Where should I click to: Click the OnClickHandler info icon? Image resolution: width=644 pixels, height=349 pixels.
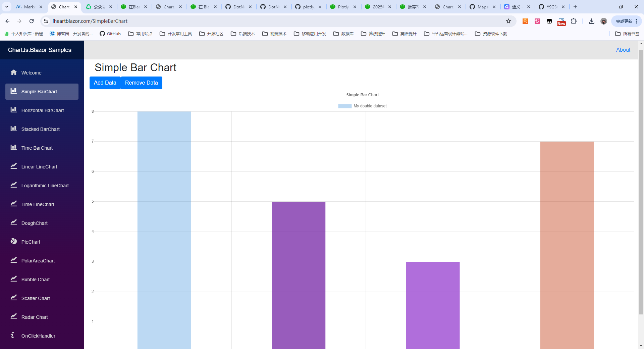pyautogui.click(x=13, y=335)
